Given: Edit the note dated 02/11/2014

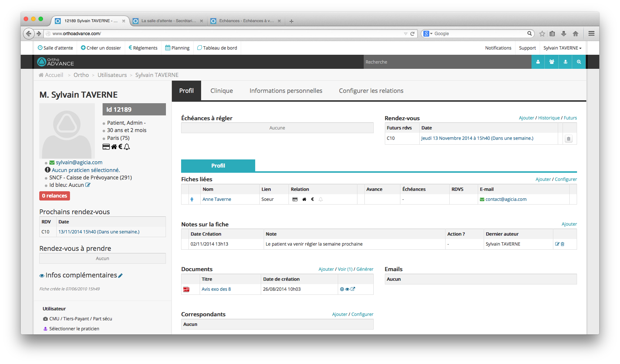Looking at the screenshot, I should (557, 244).
